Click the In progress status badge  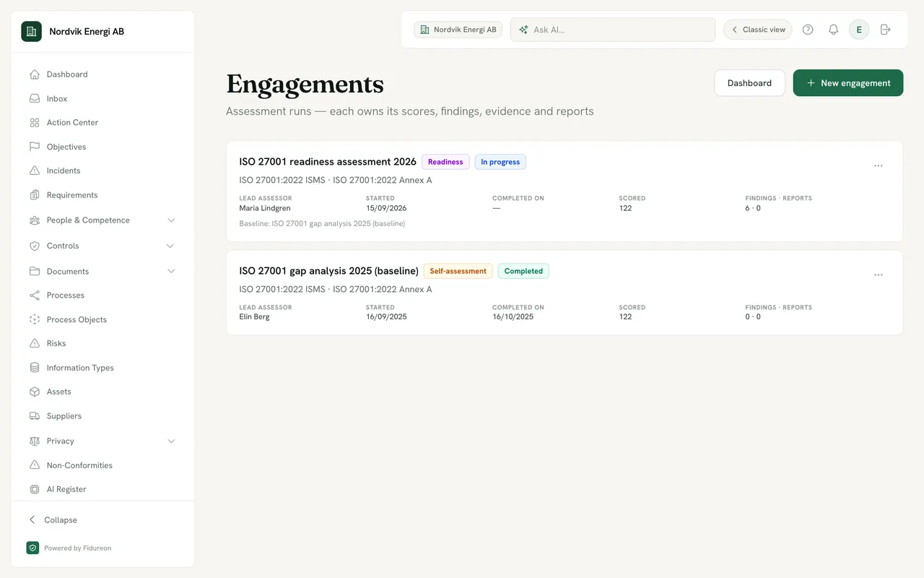500,162
